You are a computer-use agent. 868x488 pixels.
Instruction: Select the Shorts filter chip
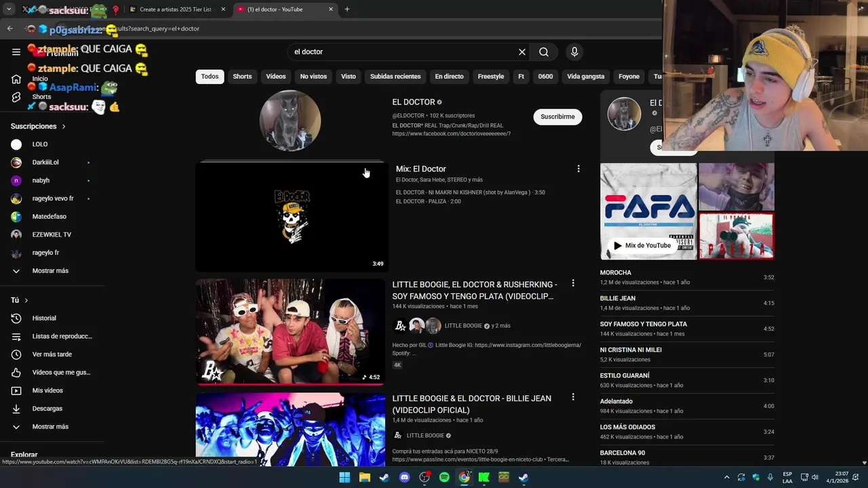coord(242,77)
